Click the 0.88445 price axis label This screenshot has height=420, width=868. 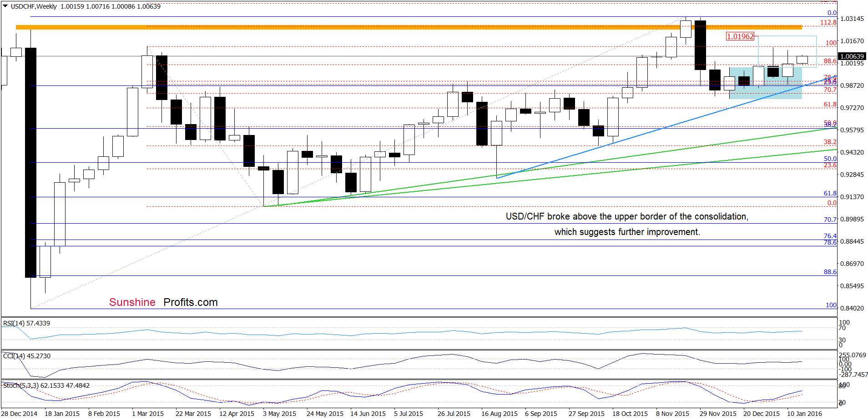852,241
